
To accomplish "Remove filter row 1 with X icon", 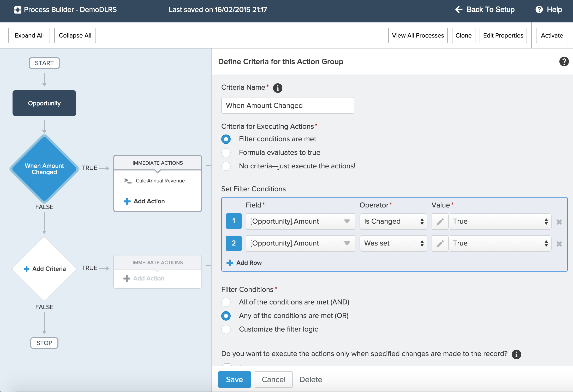I will pos(559,222).
